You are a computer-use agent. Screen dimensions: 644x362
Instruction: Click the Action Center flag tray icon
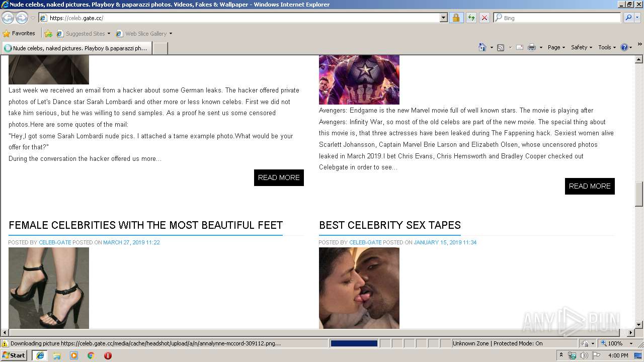[596, 355]
